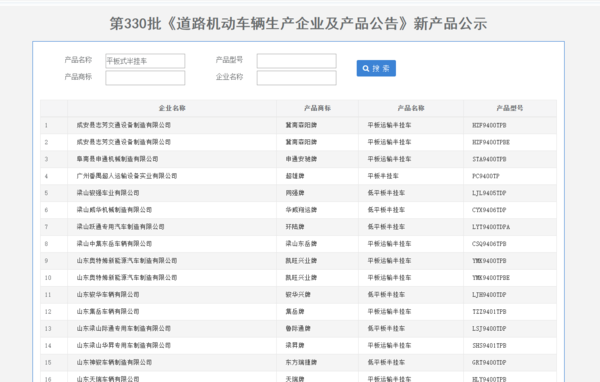Screen dimensions: 600x382
Task: Focus the 企业名称 input field
Action: pos(297,78)
